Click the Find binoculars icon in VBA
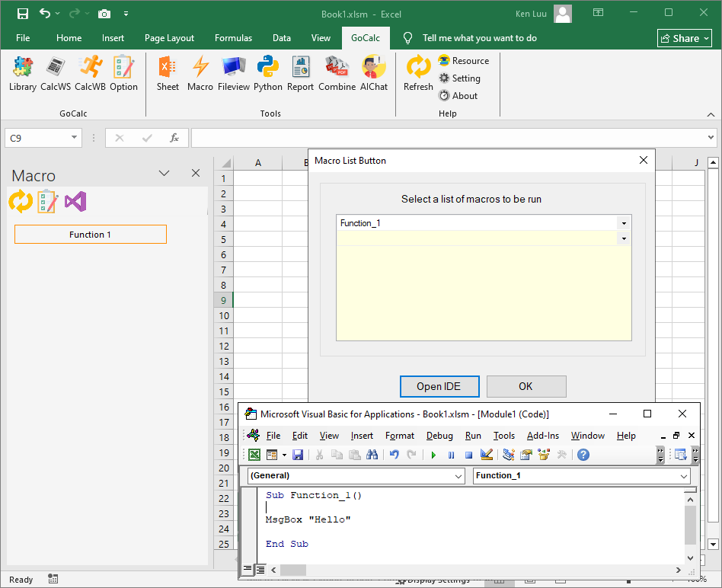722x588 pixels. point(372,455)
